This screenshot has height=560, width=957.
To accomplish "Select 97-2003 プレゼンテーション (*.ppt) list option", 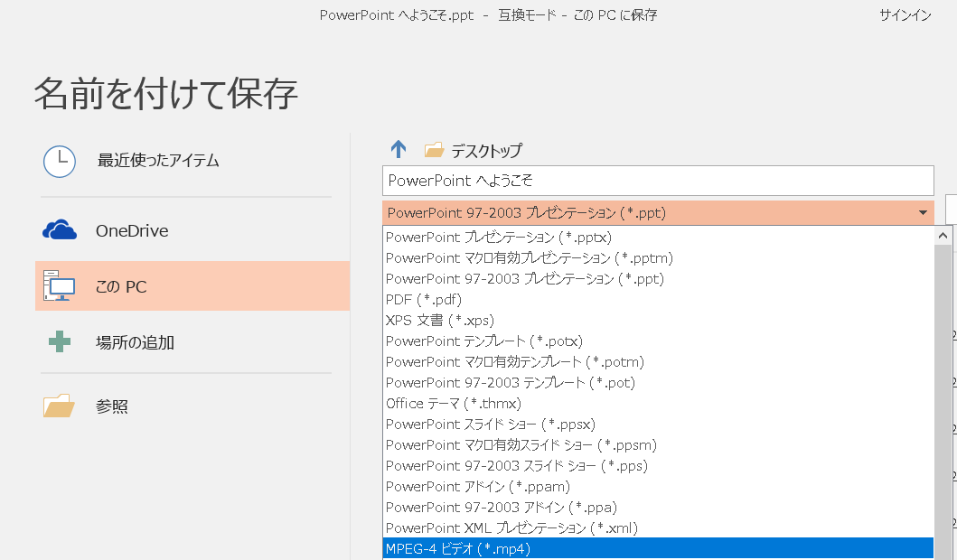I will 658,279.
